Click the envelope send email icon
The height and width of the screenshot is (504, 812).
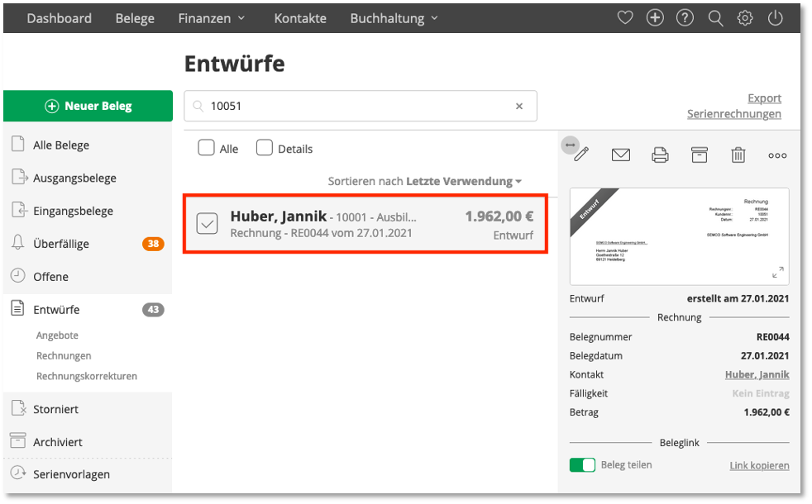click(x=620, y=155)
